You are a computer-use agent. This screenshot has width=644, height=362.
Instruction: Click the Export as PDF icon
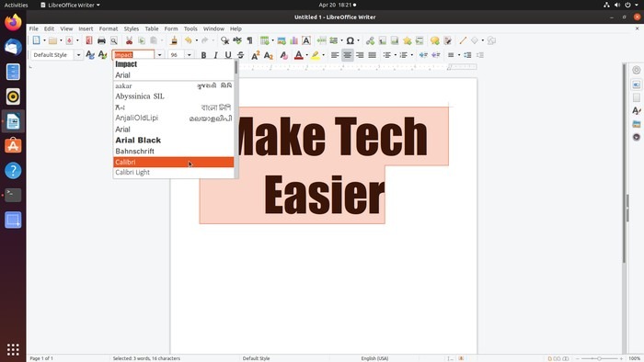88,40
